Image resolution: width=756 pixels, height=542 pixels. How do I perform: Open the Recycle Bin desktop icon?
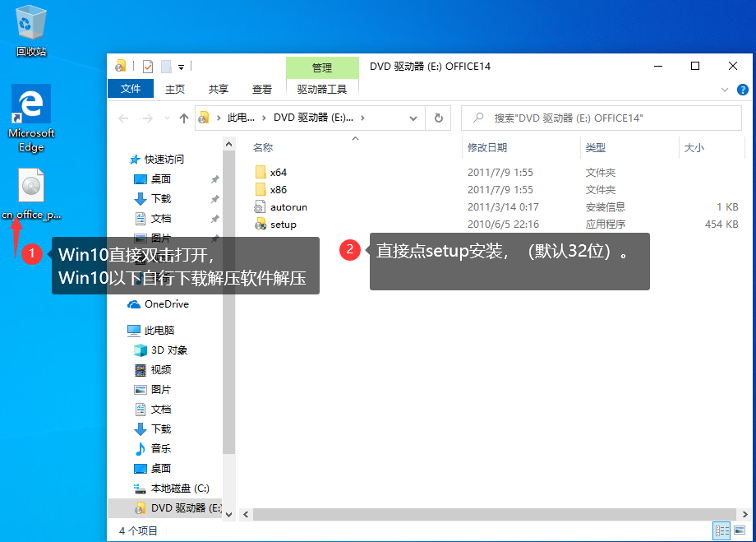coord(31,31)
